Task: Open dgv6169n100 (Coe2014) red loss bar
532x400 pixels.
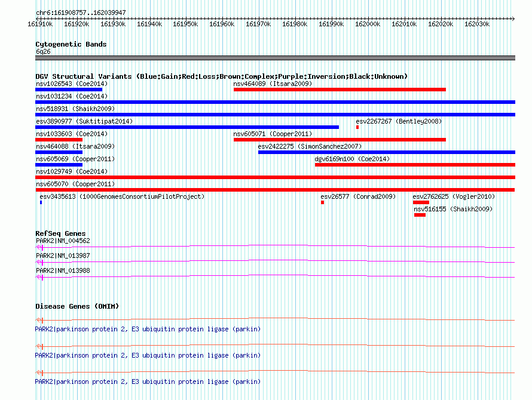Action: [415, 165]
